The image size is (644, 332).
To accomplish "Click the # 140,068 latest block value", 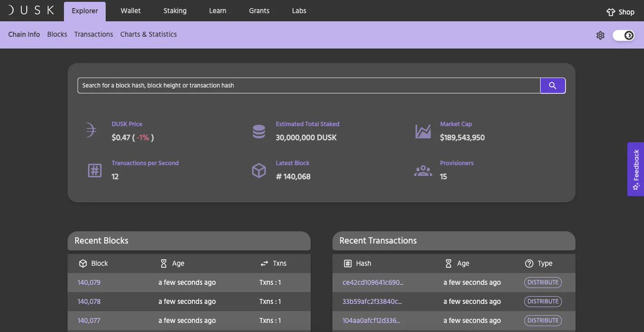I will [293, 177].
